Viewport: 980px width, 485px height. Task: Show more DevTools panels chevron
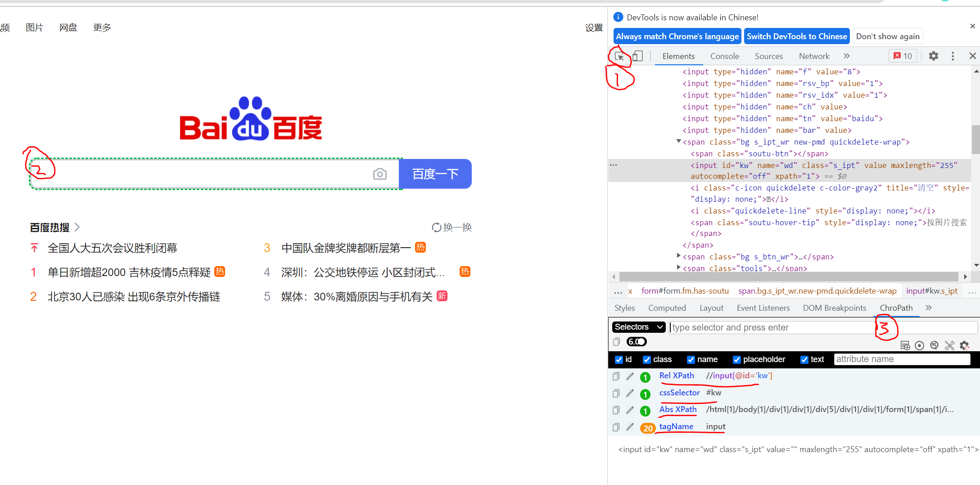847,56
